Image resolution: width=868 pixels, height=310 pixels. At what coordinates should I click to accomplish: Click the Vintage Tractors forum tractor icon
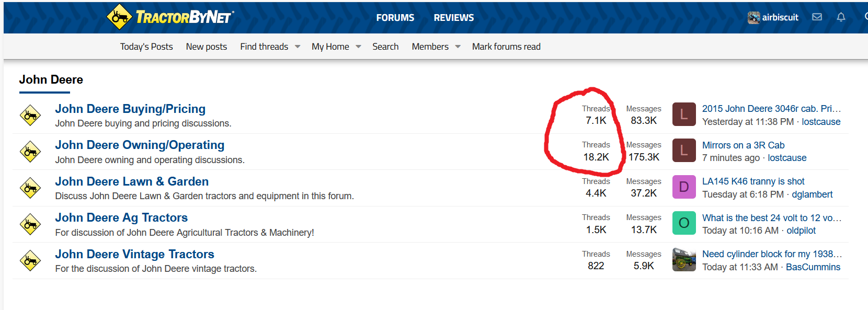30,260
